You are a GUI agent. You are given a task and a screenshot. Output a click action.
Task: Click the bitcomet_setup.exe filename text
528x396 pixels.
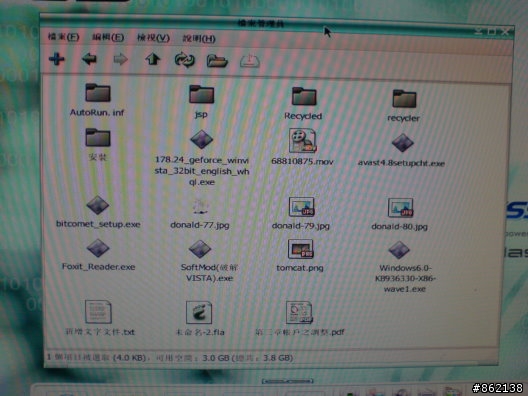(x=98, y=224)
